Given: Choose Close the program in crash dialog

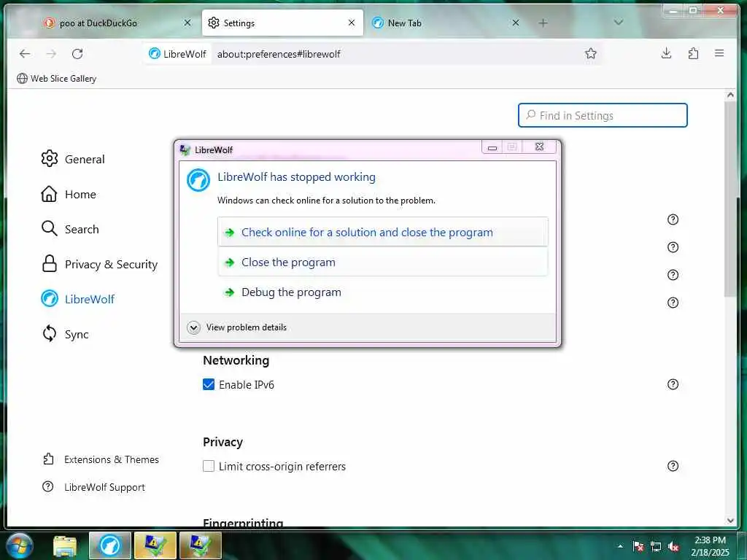Looking at the screenshot, I should click(x=382, y=262).
